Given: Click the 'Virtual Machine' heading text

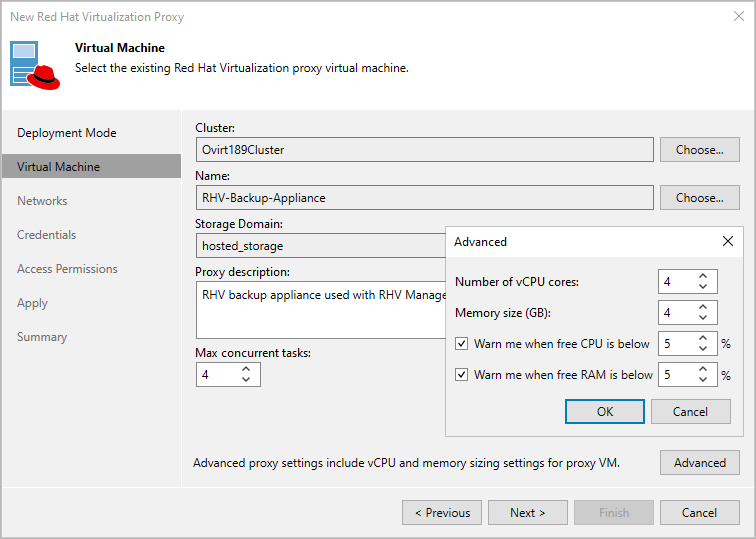Looking at the screenshot, I should (120, 48).
